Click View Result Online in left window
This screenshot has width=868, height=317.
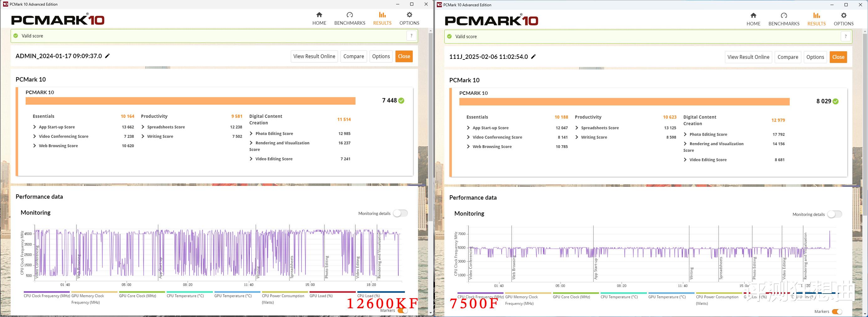[x=314, y=56]
